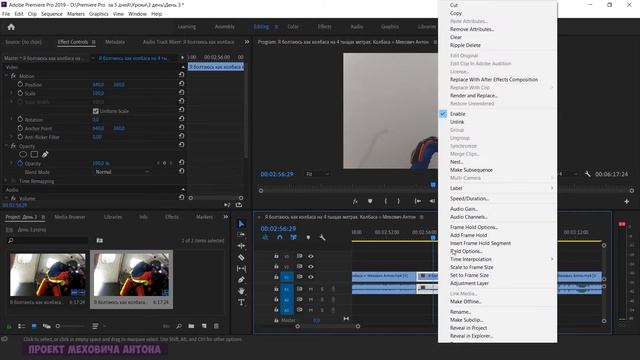Select the Track Select Forward tool

[x=241, y=235]
